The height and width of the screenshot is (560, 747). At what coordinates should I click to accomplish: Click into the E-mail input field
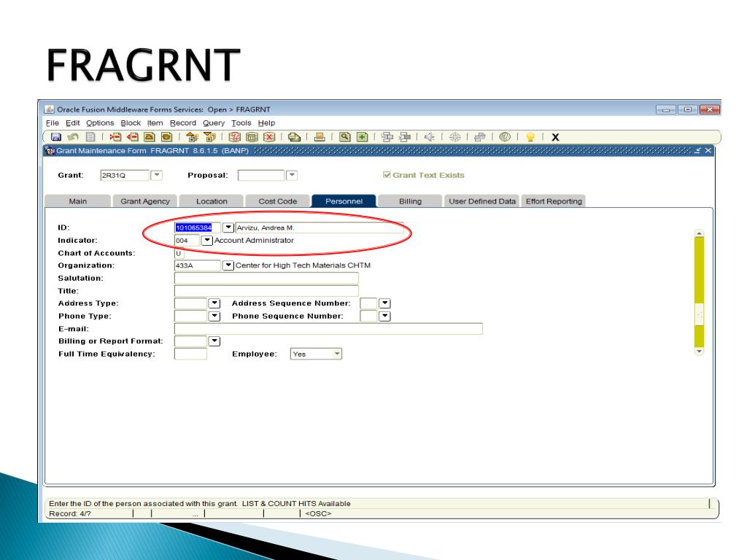tap(328, 329)
